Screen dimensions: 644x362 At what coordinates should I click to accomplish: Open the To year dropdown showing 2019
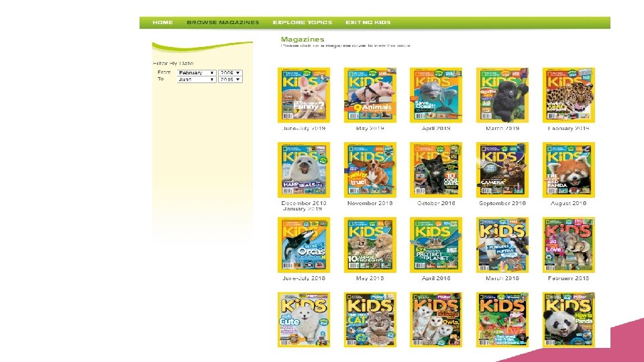point(230,80)
